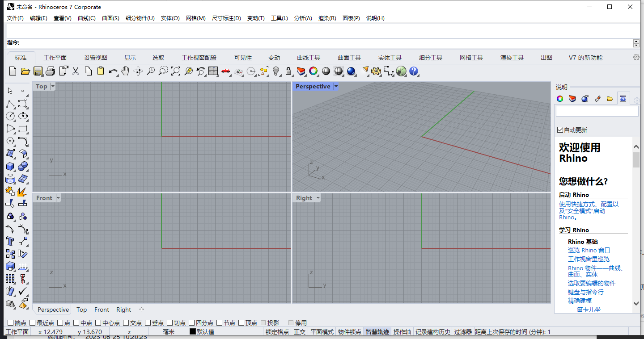
Task: Open the 工作视窗里巡览 link
Action: click(x=589, y=259)
